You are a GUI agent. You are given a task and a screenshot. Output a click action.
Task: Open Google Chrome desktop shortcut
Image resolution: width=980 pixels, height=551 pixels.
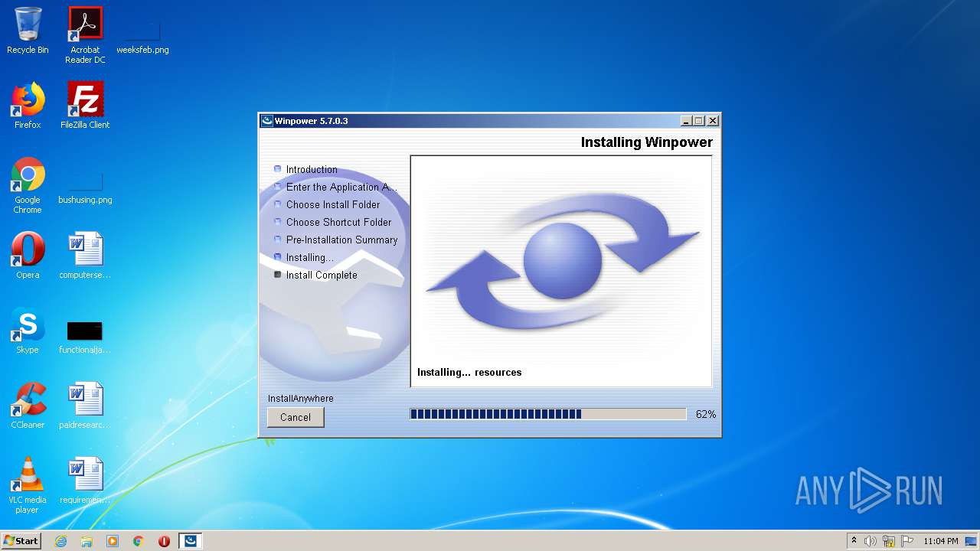pos(28,185)
